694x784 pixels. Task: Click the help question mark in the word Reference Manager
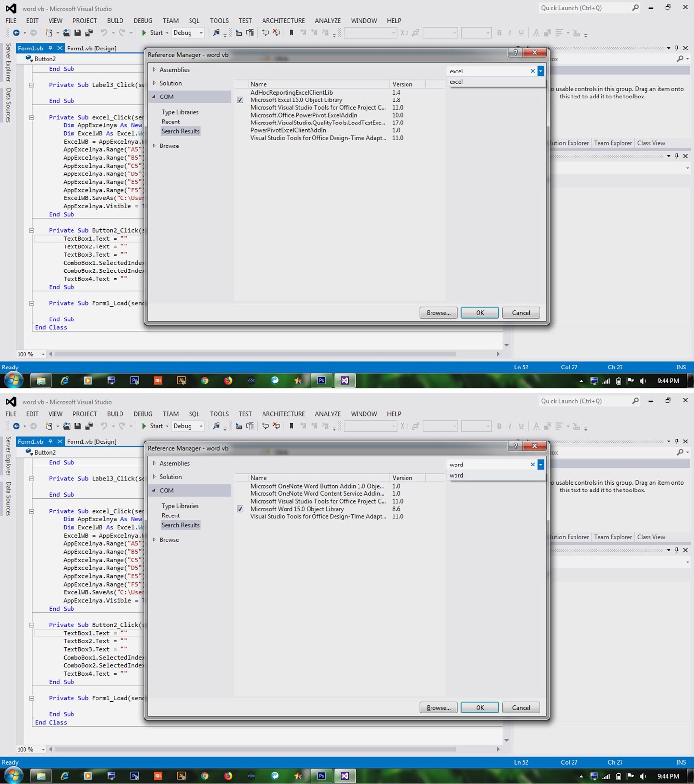pos(515,446)
